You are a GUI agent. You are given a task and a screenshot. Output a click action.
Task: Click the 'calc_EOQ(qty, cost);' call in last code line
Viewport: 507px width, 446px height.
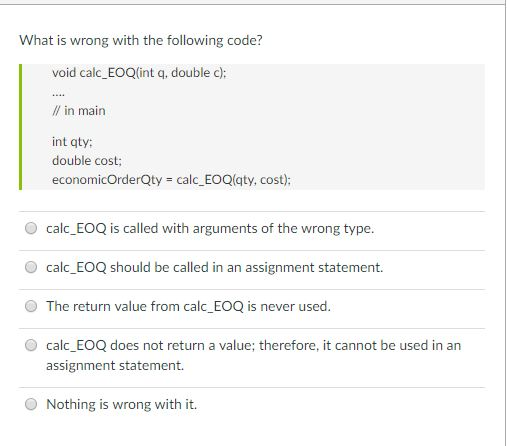point(233,180)
